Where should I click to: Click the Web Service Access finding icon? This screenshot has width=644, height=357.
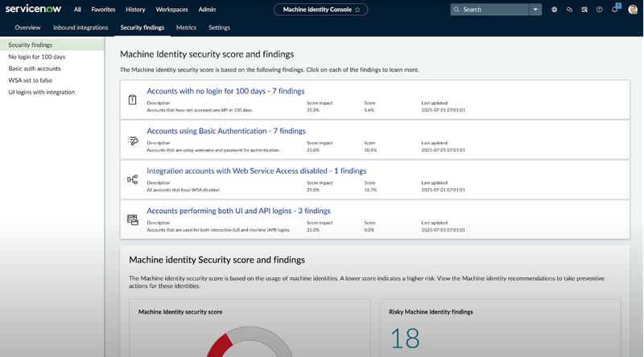tap(132, 180)
